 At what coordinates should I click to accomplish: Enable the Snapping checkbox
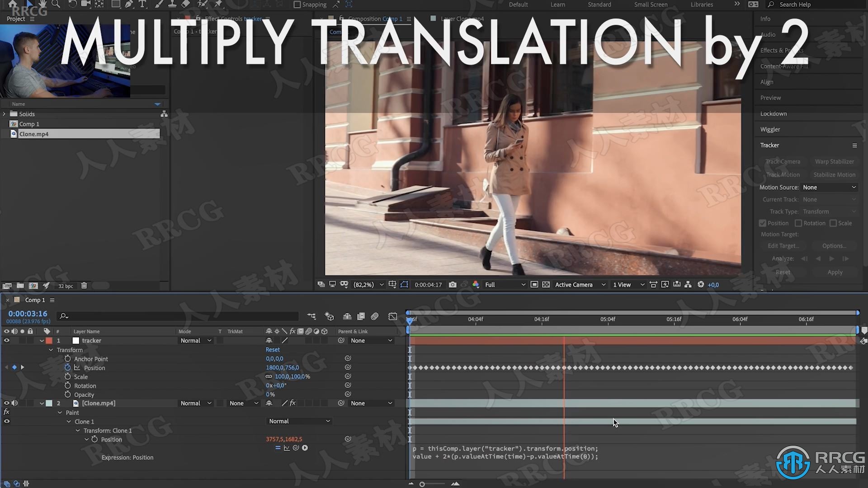point(297,5)
